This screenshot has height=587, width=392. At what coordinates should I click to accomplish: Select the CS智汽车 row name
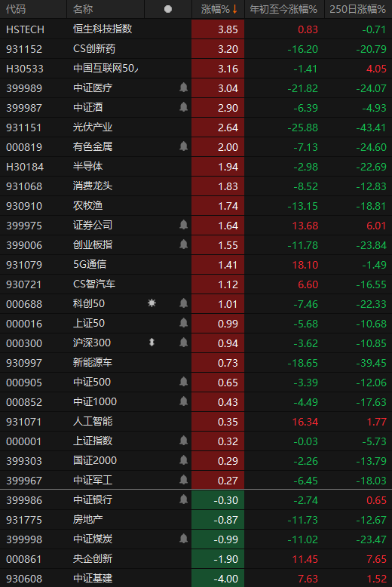coord(94,284)
